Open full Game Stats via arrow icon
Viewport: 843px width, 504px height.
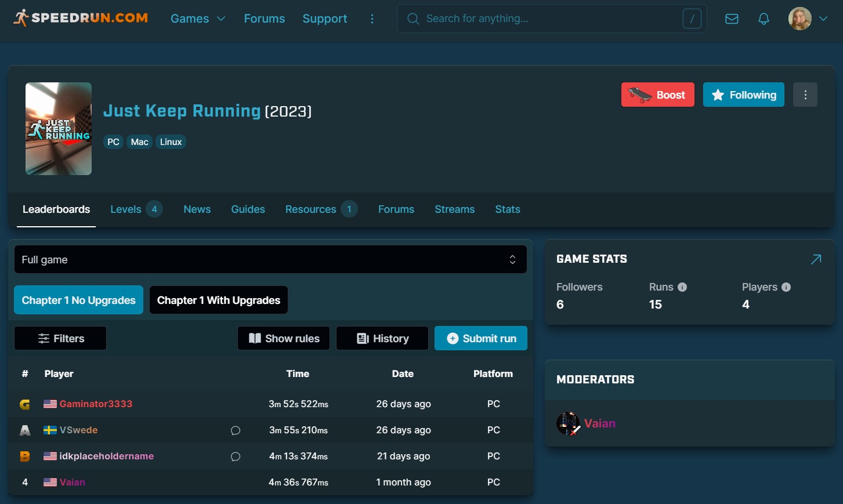point(816,259)
